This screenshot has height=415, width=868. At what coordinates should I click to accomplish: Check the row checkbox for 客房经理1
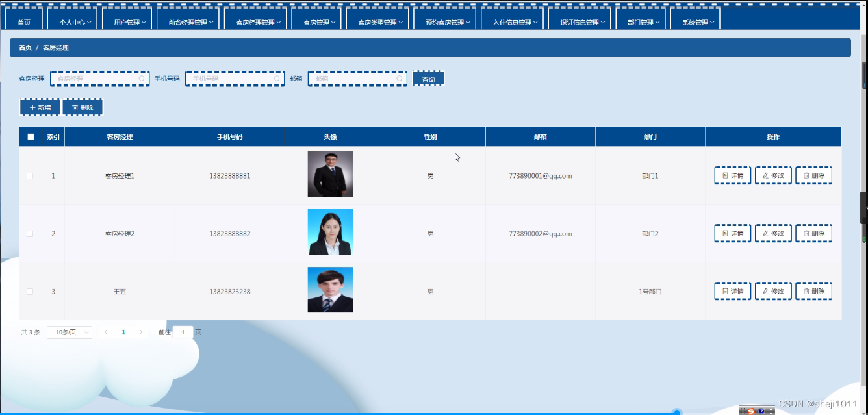[x=30, y=175]
